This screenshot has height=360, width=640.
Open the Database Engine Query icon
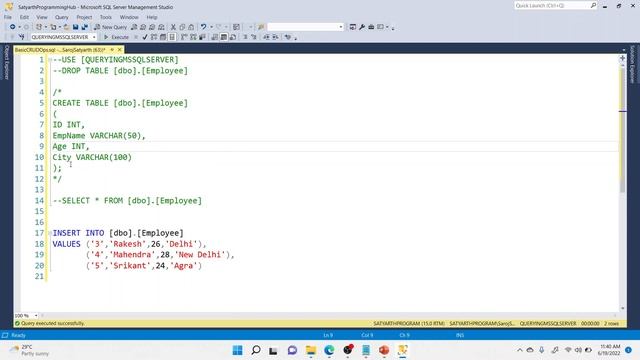(134, 27)
